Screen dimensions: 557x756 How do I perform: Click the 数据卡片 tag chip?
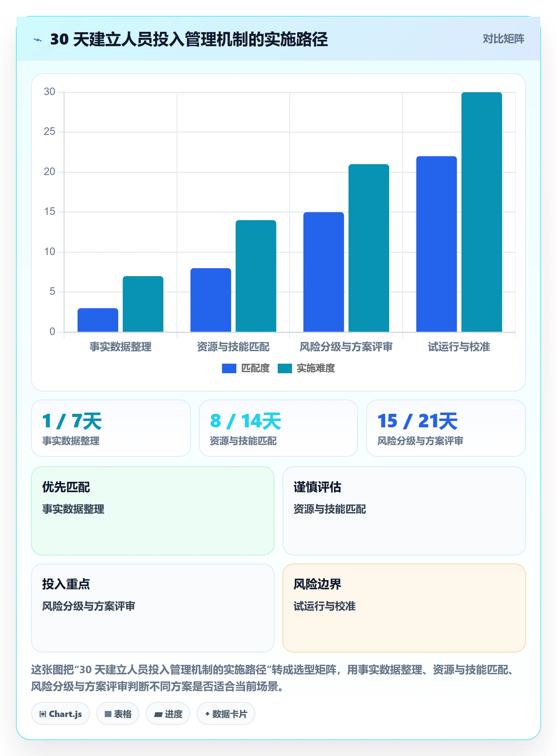tap(226, 714)
